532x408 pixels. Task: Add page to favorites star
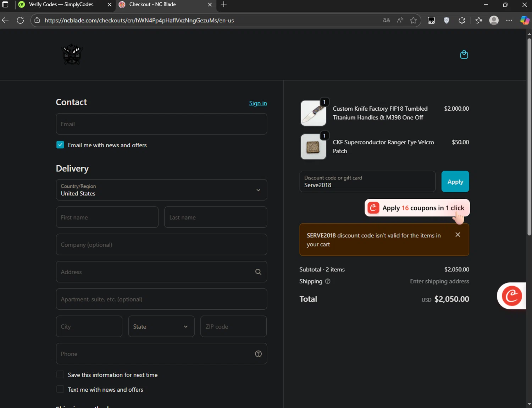pos(413,20)
